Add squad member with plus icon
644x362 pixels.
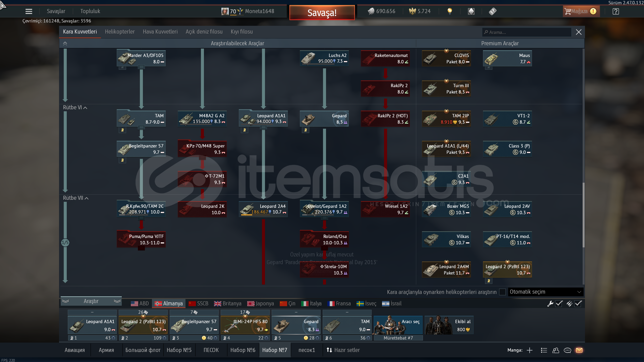point(530,350)
